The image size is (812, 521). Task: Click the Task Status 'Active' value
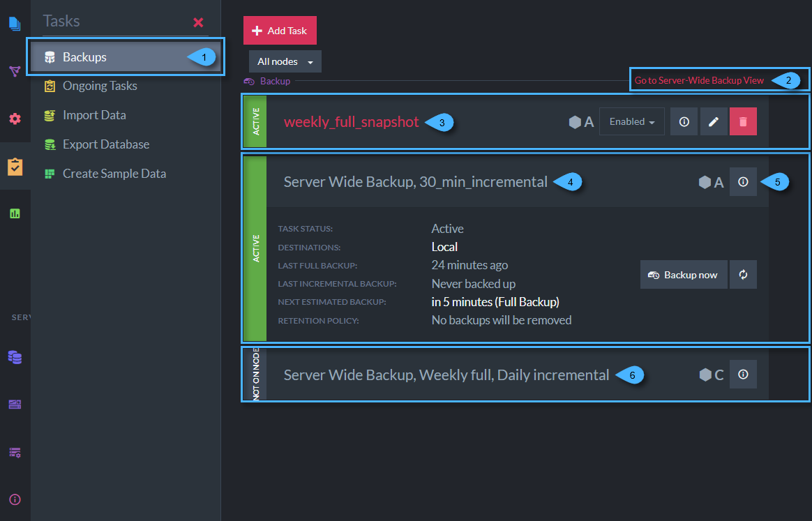point(447,229)
